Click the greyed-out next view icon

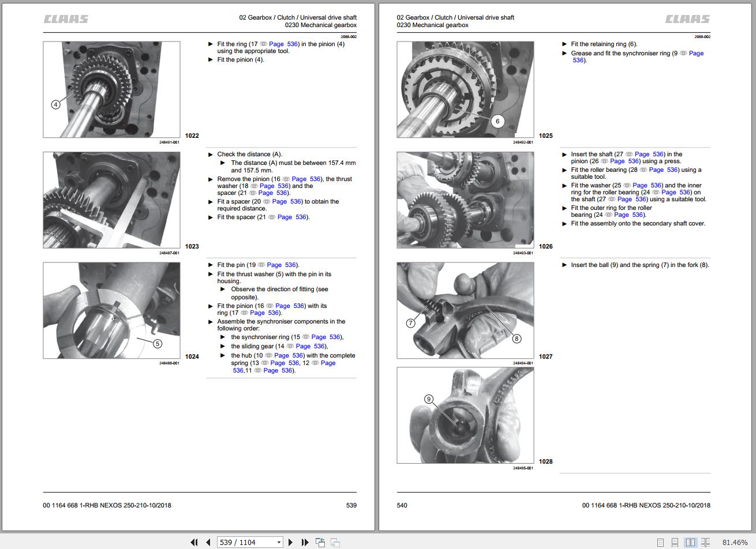pos(335,542)
